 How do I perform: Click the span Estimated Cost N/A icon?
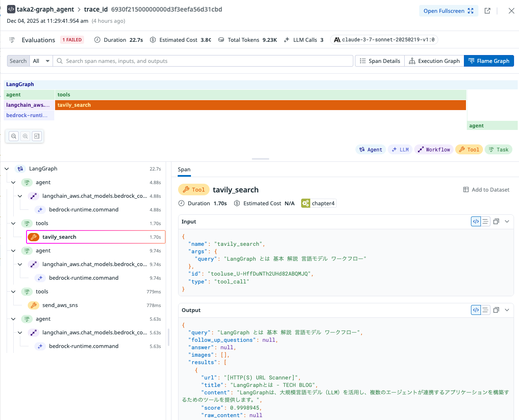point(237,203)
